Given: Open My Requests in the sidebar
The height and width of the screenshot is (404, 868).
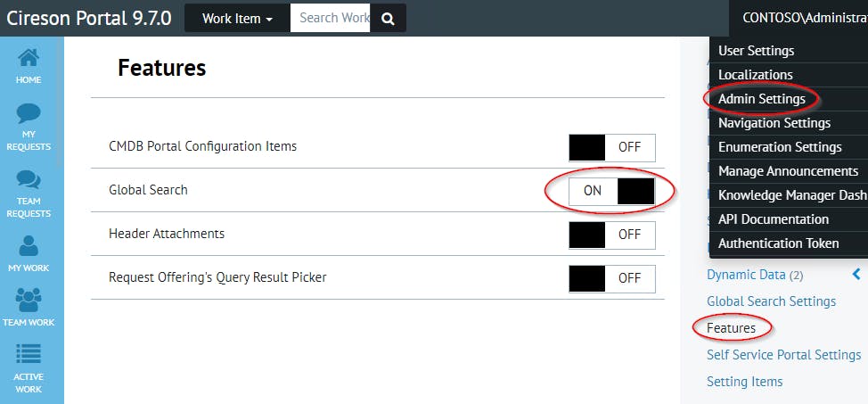Looking at the screenshot, I should click(x=29, y=126).
